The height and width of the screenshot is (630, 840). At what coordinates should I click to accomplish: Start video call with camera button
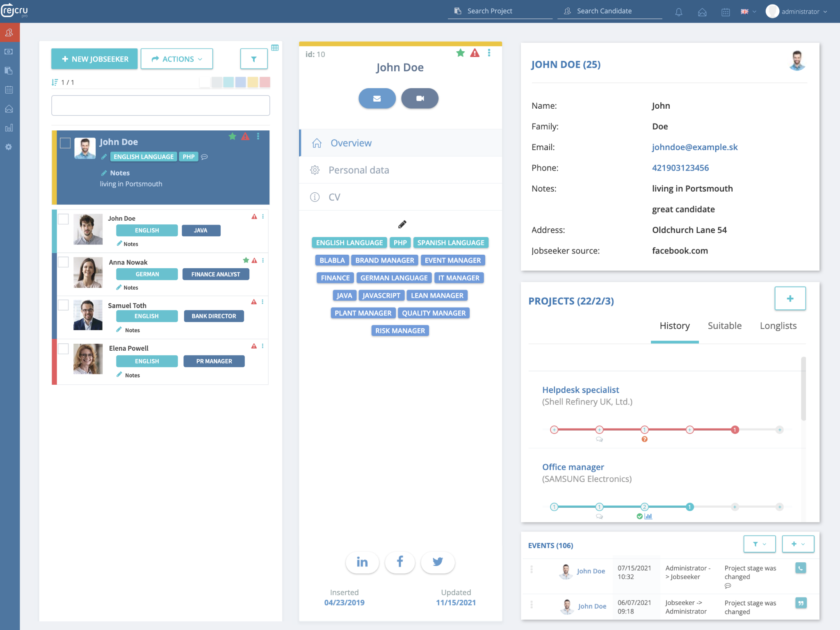[x=420, y=98]
